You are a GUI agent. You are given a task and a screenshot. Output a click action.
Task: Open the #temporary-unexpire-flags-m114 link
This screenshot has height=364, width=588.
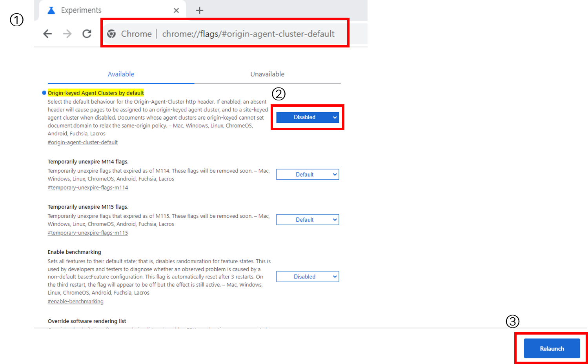(x=88, y=187)
